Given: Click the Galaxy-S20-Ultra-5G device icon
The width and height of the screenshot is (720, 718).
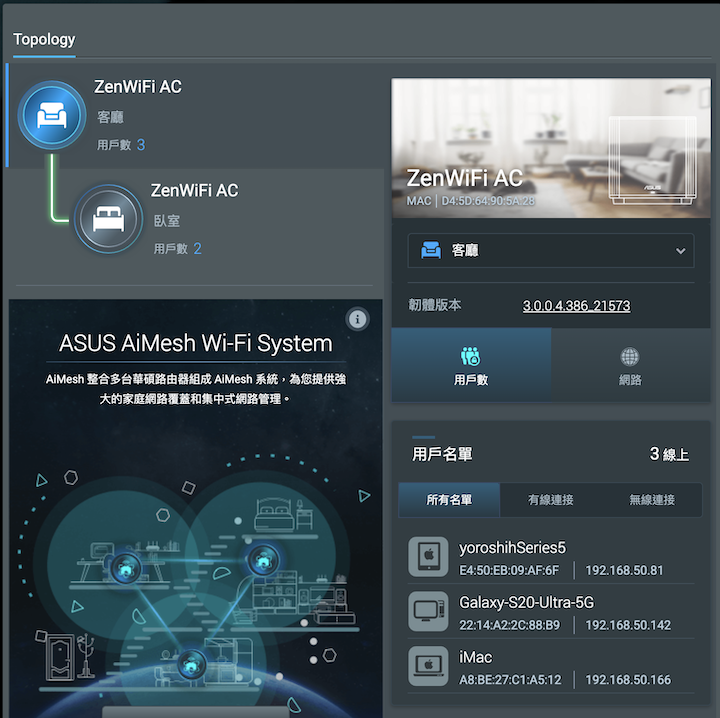Looking at the screenshot, I should [x=428, y=611].
